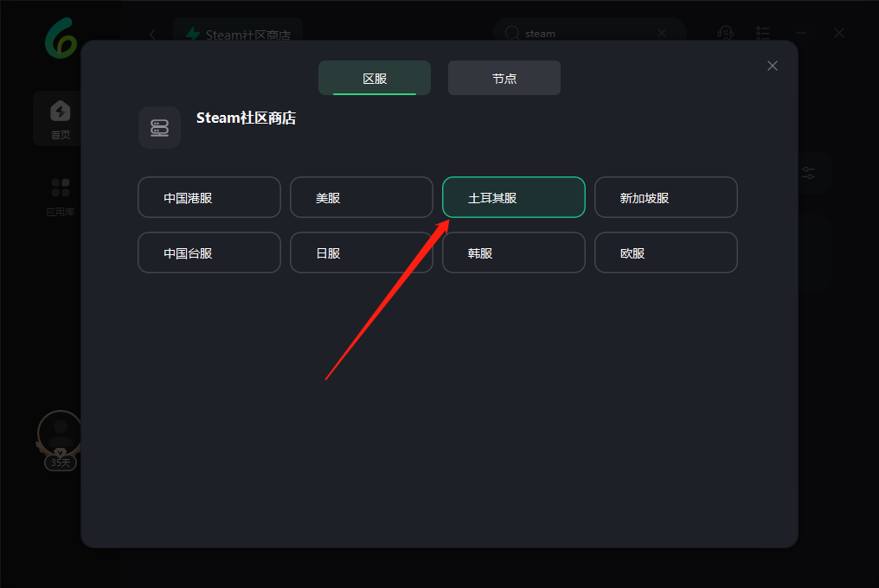Image resolution: width=879 pixels, height=588 pixels.
Task: Pick the 新加坡服 region button
Action: tap(666, 197)
